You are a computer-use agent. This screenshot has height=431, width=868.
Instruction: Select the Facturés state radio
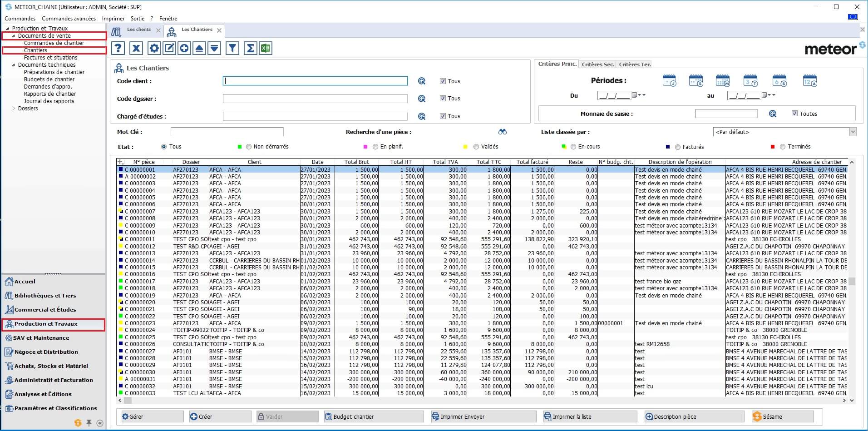pyautogui.click(x=678, y=147)
